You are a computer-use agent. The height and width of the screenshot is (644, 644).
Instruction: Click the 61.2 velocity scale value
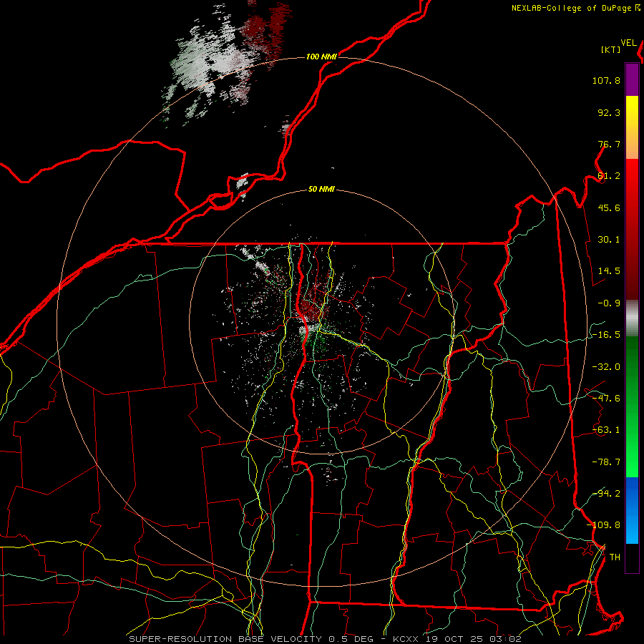(609, 176)
